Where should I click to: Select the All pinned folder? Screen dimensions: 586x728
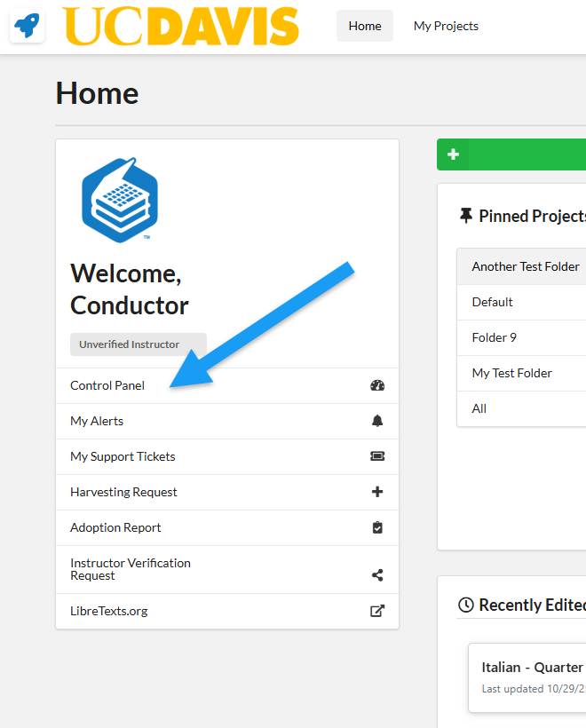(x=521, y=408)
